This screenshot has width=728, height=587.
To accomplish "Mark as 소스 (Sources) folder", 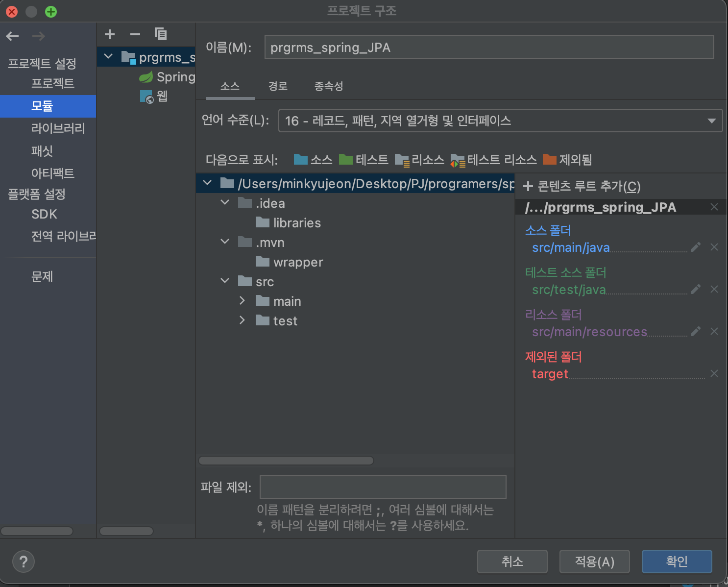I will (313, 160).
